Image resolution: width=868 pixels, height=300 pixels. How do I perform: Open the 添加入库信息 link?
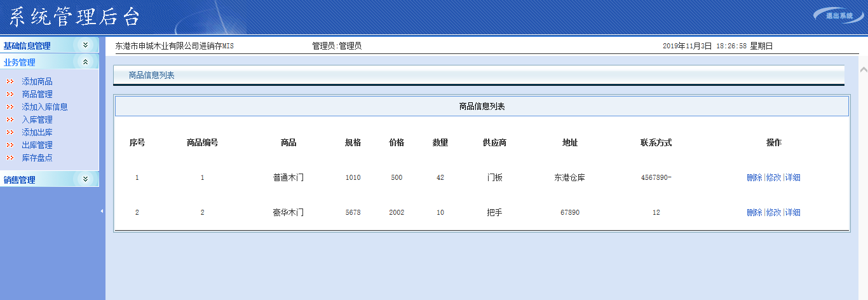point(44,107)
